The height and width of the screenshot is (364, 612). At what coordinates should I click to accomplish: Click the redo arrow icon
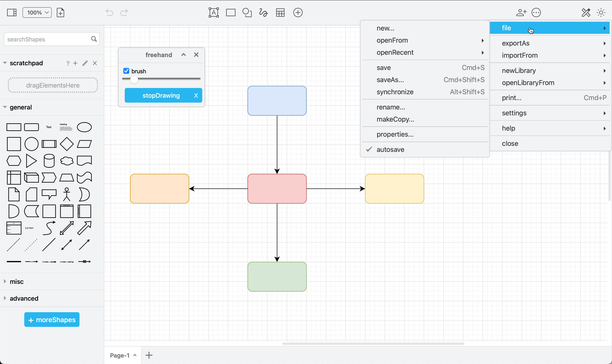click(124, 13)
